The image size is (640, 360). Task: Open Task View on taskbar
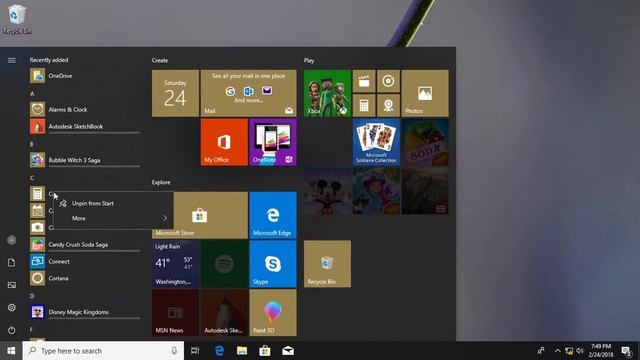click(195, 351)
